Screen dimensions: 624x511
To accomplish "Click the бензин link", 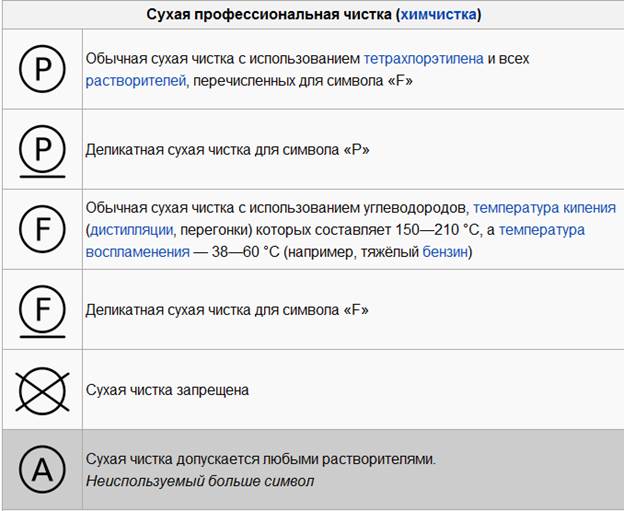I will point(445,252).
